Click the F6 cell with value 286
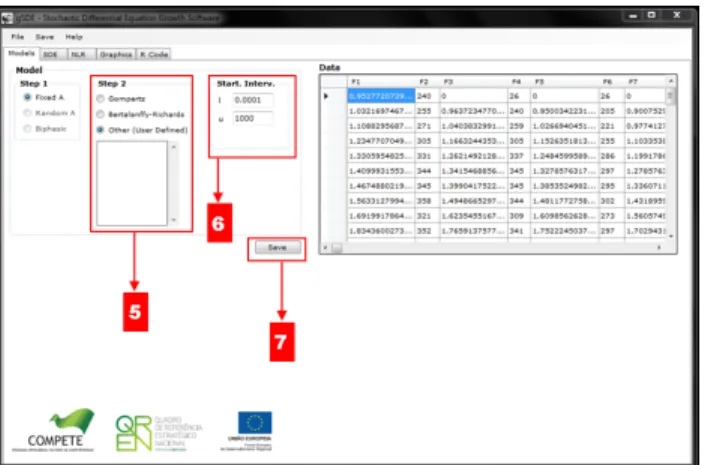Viewport: 705px width, 465px height. 611,156
